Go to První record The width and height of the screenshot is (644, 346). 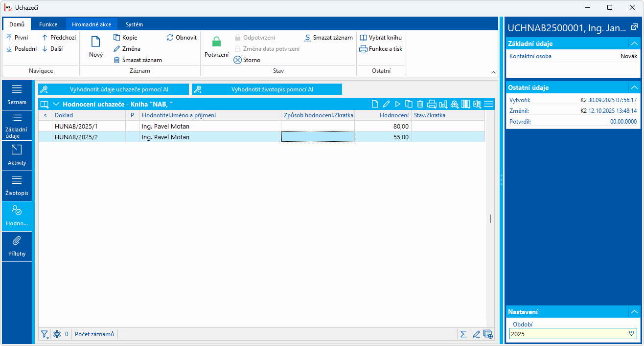(x=17, y=38)
